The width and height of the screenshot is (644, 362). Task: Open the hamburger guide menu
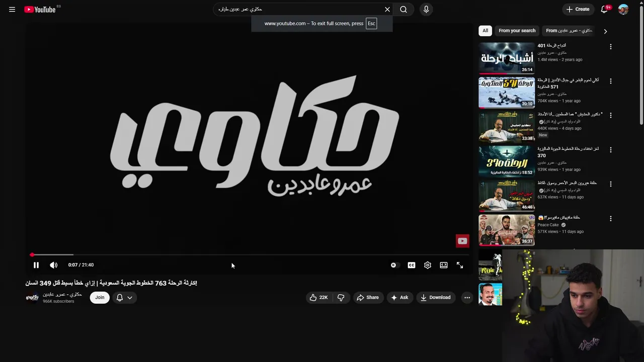click(x=12, y=9)
